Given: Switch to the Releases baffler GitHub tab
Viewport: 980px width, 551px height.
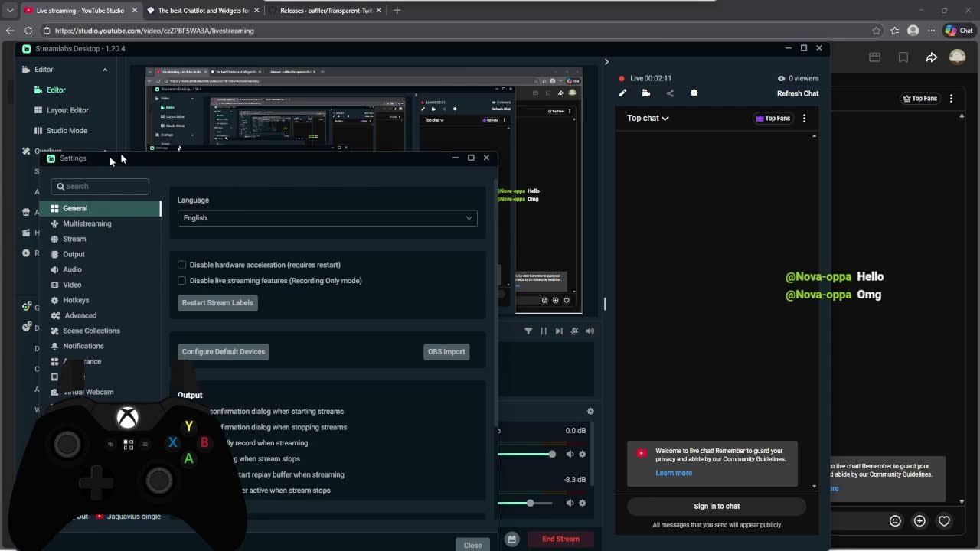Looking at the screenshot, I should (x=325, y=11).
